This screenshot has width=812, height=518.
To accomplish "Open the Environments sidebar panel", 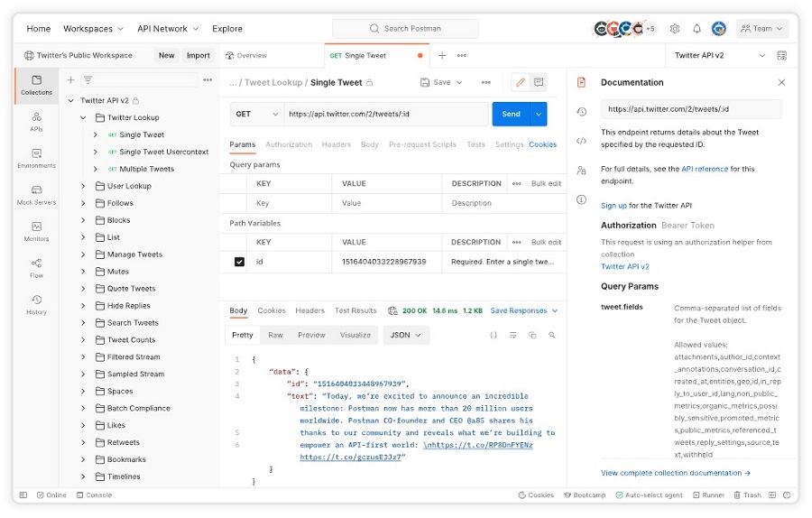I will click(x=36, y=158).
